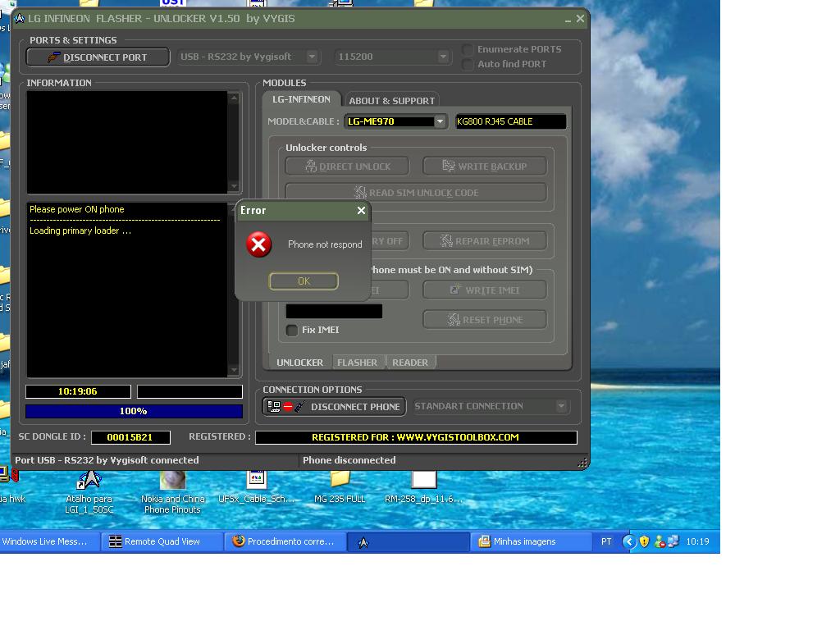Image resolution: width=840 pixels, height=630 pixels.
Task: Switch to Windows Live Messenger taskbar item
Action: pos(49,541)
